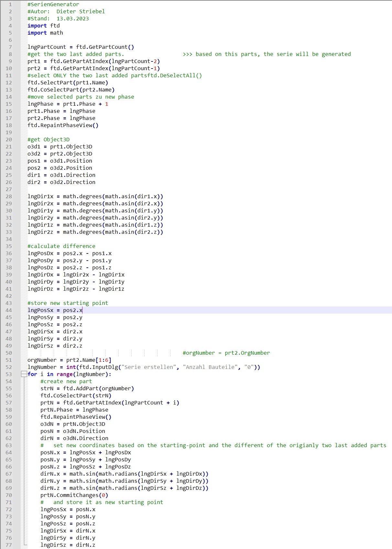Click 'prtN.CommitChanges(0)' line

[x=74, y=495]
